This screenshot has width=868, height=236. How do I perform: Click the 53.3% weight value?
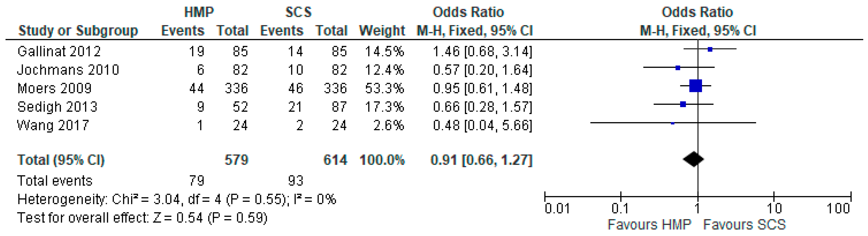click(384, 88)
